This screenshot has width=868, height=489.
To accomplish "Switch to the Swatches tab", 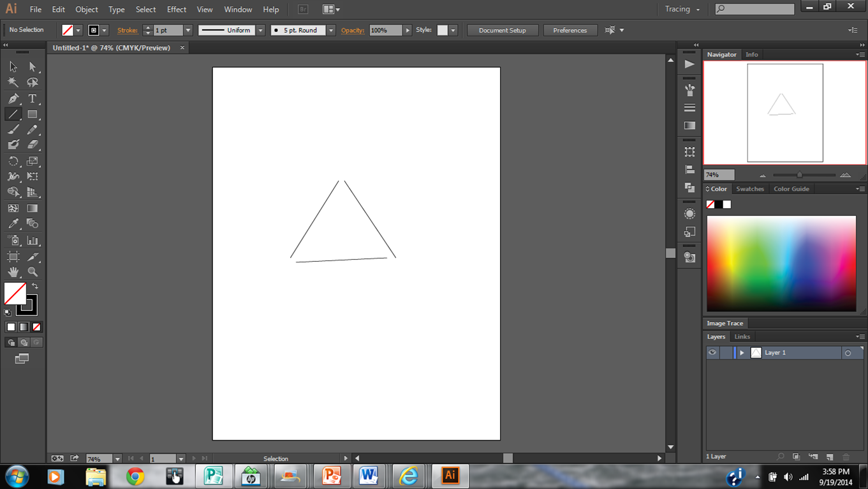I will pos(750,189).
